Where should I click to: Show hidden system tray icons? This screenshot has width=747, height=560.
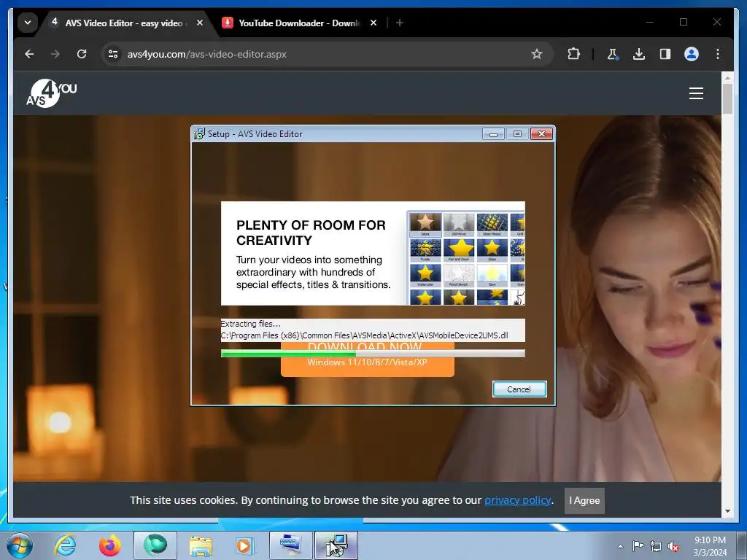pyautogui.click(x=620, y=546)
